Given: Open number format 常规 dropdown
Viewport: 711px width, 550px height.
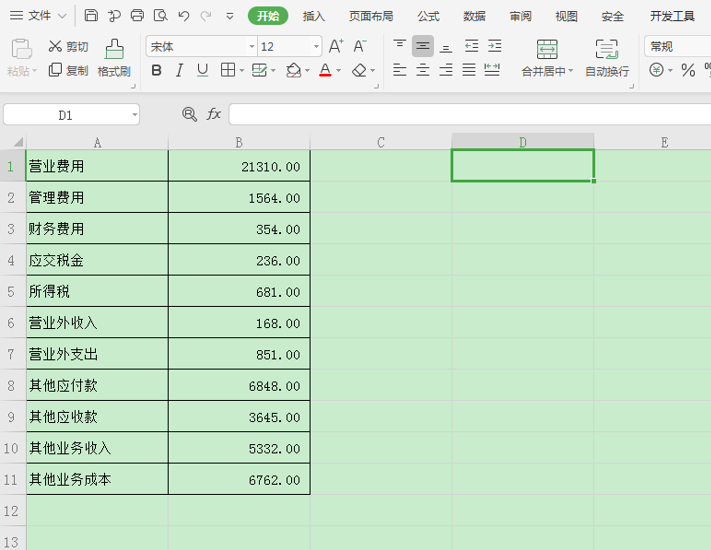Looking at the screenshot, I should [x=678, y=46].
